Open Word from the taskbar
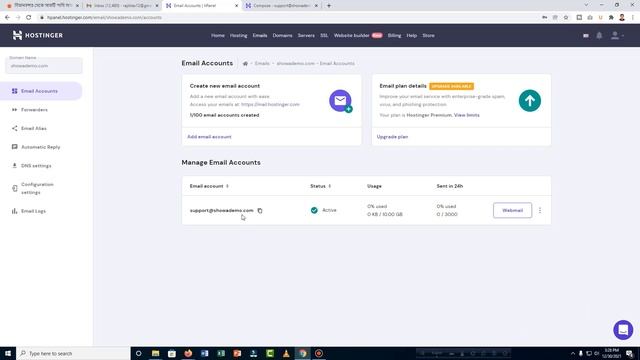 pos(204,353)
